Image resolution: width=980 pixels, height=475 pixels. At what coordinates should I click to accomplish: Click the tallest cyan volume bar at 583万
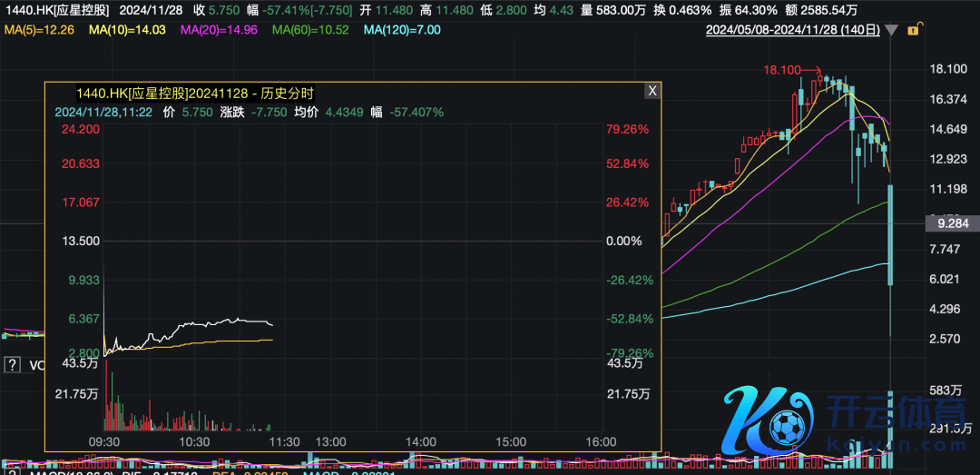point(892,420)
